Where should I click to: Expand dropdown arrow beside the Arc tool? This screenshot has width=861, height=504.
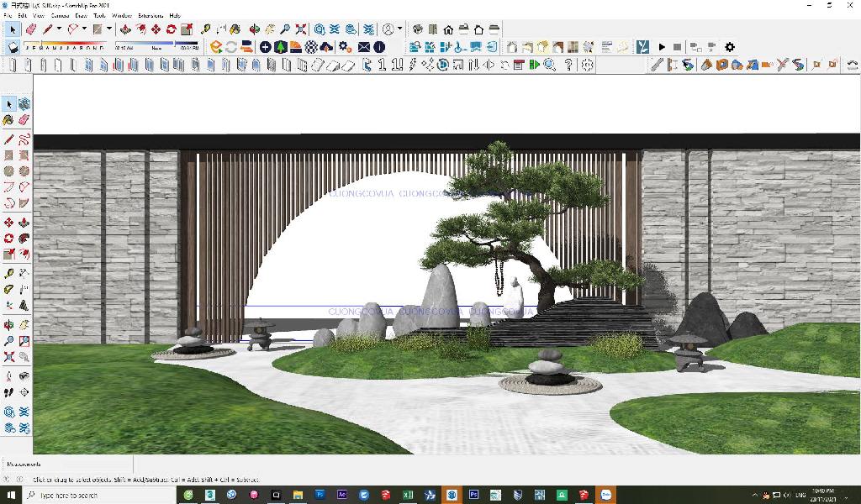(85, 29)
